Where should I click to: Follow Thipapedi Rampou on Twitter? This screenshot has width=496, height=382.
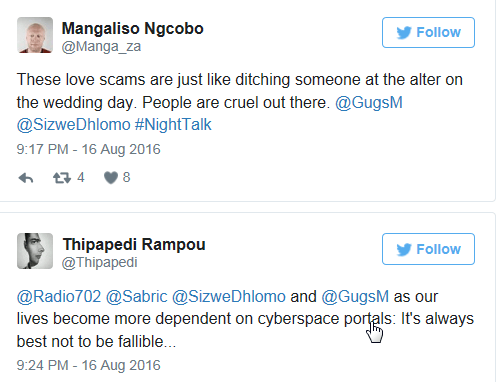[428, 249]
